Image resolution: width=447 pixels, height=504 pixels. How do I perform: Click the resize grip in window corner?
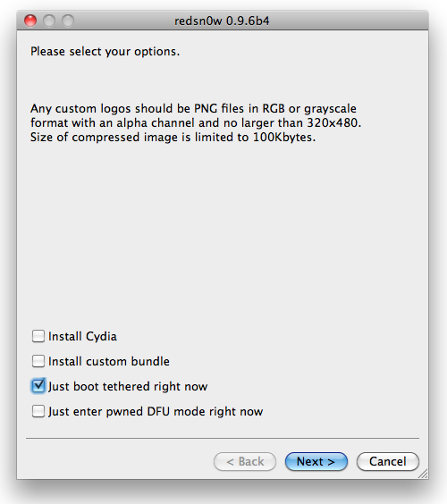pyautogui.click(x=423, y=474)
